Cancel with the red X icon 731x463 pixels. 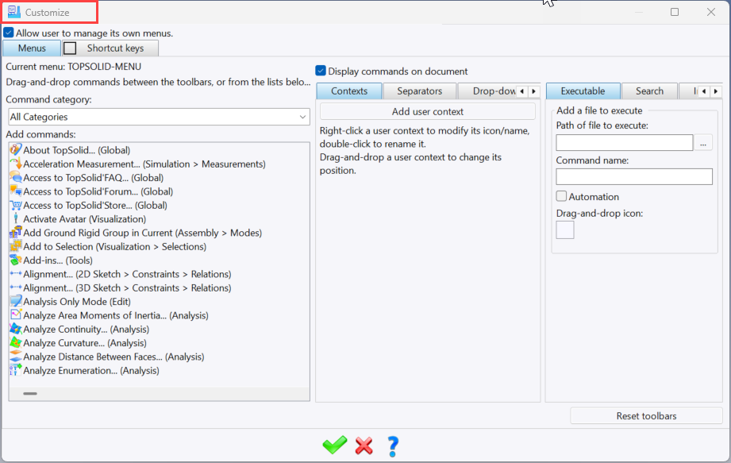(364, 446)
